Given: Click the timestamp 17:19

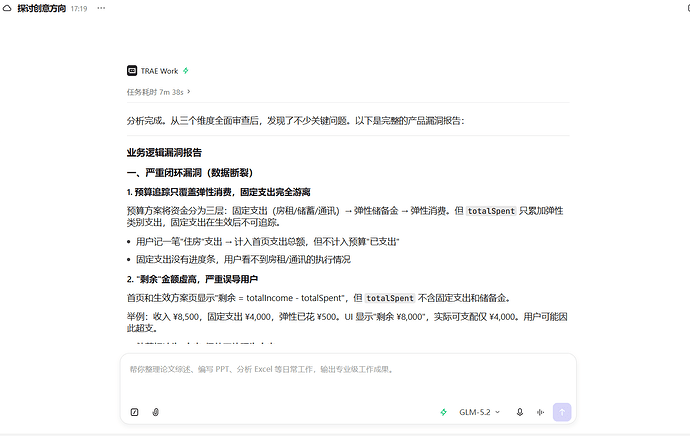Looking at the screenshot, I should (79, 9).
